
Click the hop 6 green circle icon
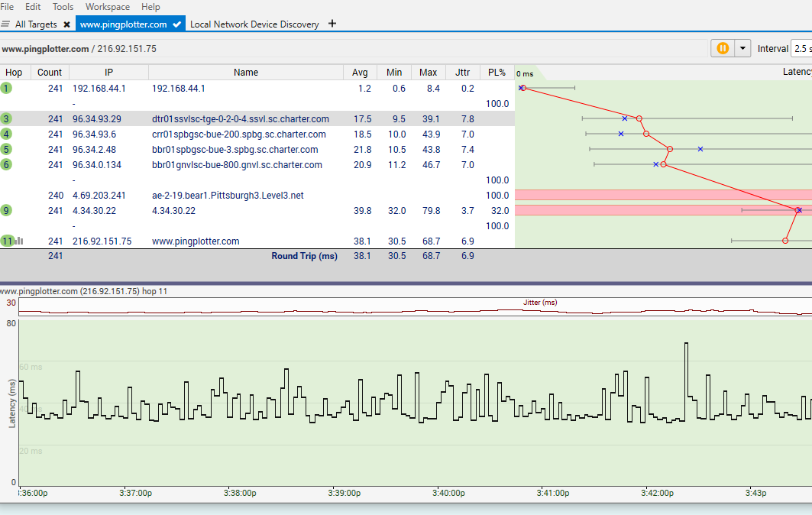click(x=6, y=164)
